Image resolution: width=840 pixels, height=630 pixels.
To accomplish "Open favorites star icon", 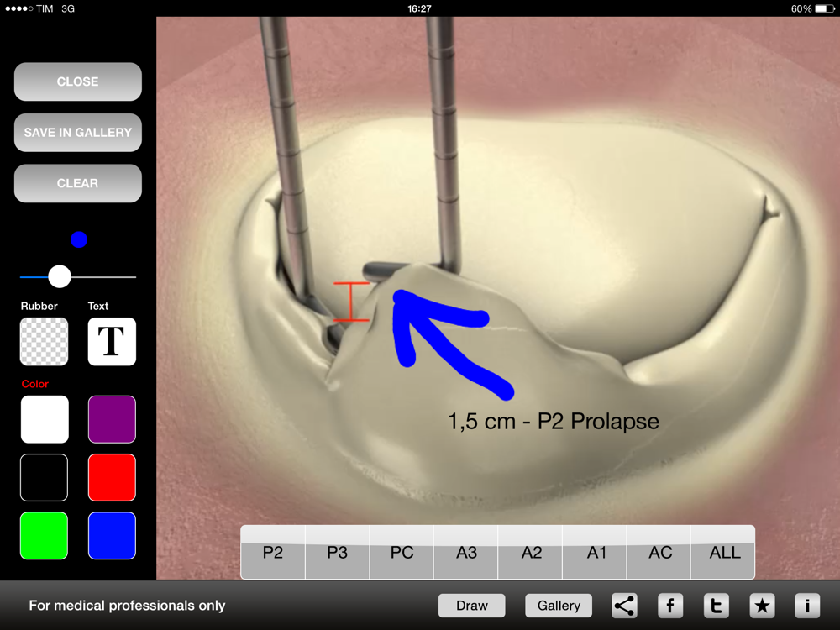I will (762, 606).
